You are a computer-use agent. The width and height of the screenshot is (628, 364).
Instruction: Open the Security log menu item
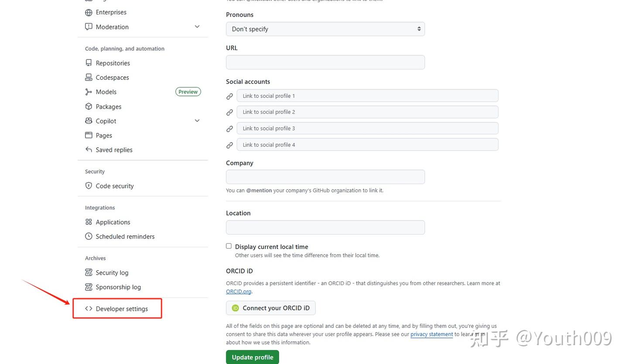112,272
